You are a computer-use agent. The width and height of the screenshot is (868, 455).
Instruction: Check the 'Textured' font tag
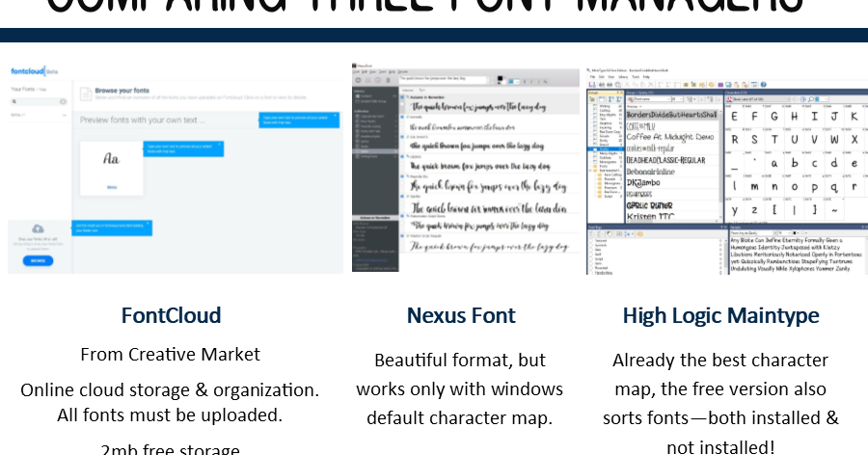tap(590, 241)
